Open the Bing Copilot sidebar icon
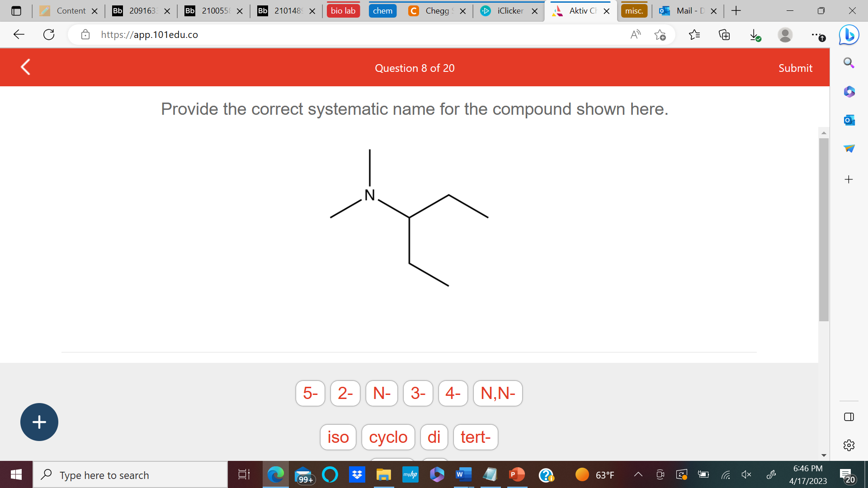 pos(849,34)
